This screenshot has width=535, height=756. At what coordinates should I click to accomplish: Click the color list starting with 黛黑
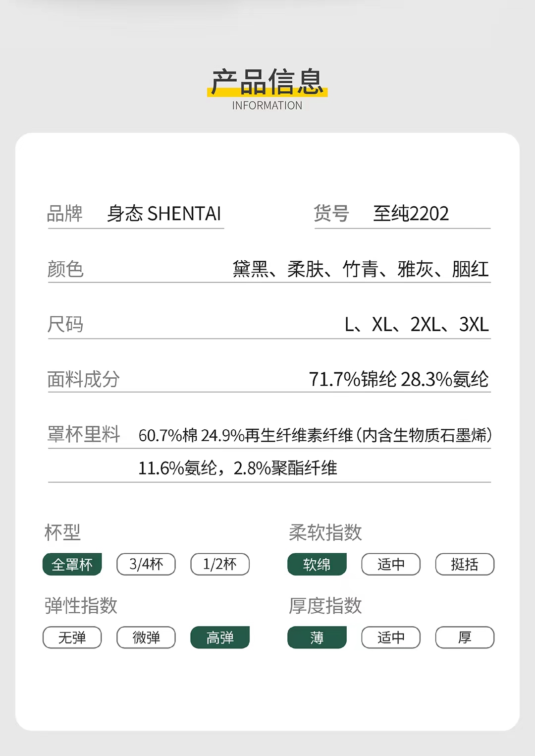pyautogui.click(x=361, y=269)
